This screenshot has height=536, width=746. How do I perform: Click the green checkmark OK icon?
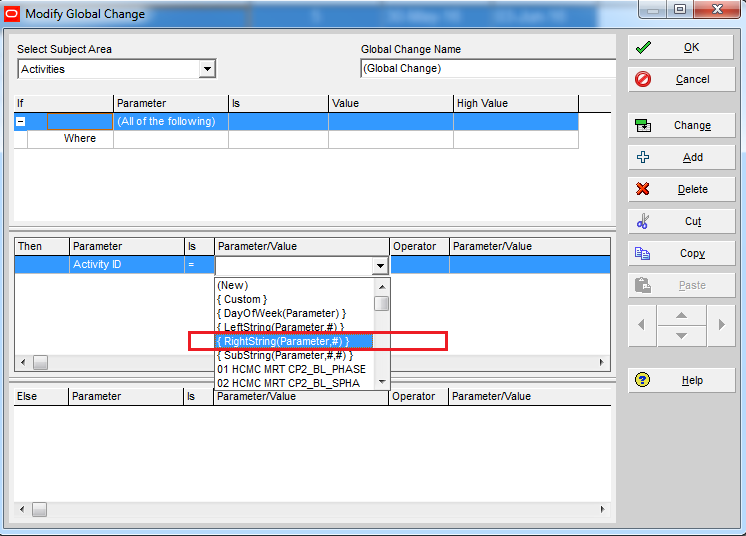click(x=643, y=48)
